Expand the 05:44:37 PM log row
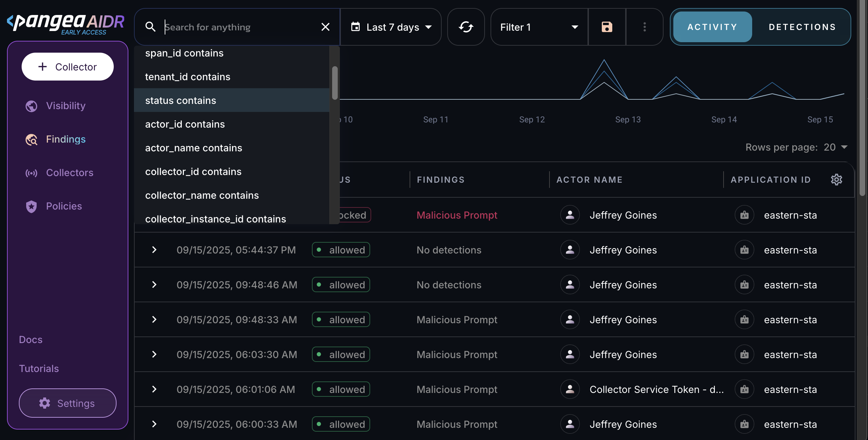Viewport: 868px width, 440px height. pos(154,250)
